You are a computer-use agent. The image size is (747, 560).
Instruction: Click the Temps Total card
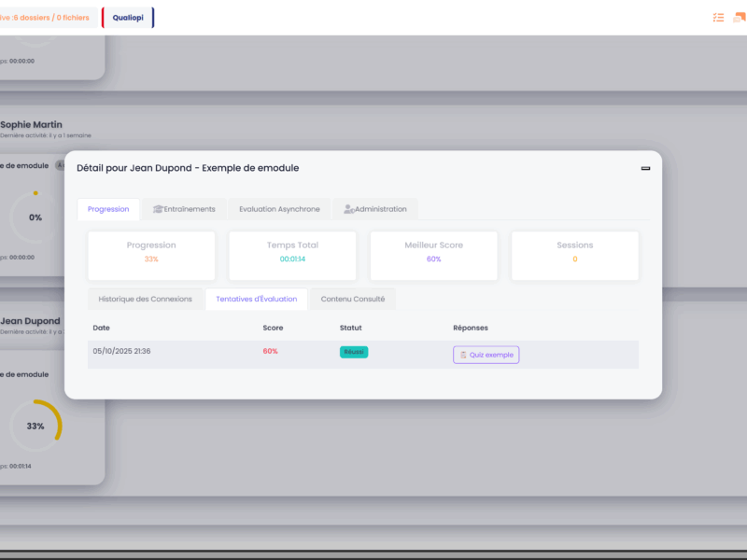point(292,255)
